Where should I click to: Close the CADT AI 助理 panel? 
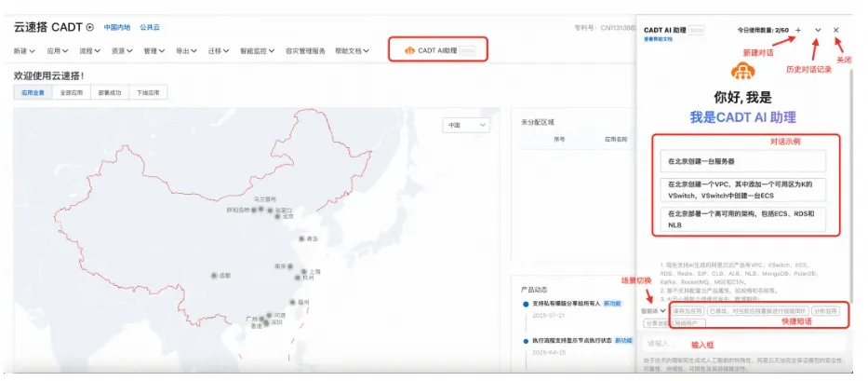(835, 30)
